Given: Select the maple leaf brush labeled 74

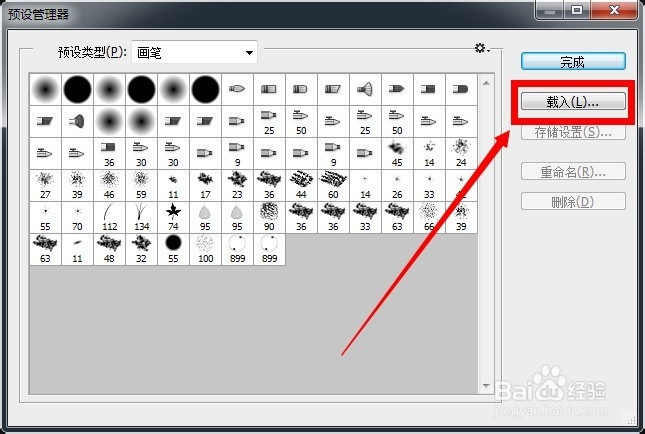Looking at the screenshot, I should (x=173, y=218).
